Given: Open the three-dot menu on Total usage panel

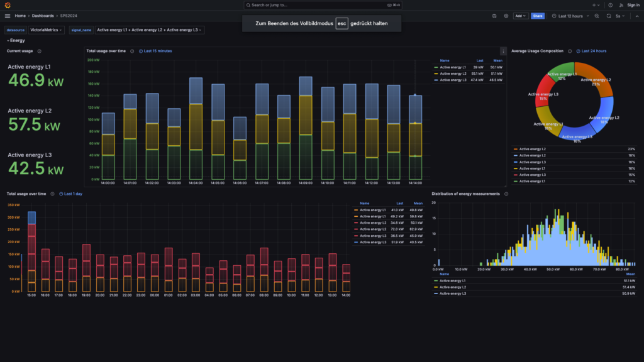Looking at the screenshot, I should click(502, 51).
